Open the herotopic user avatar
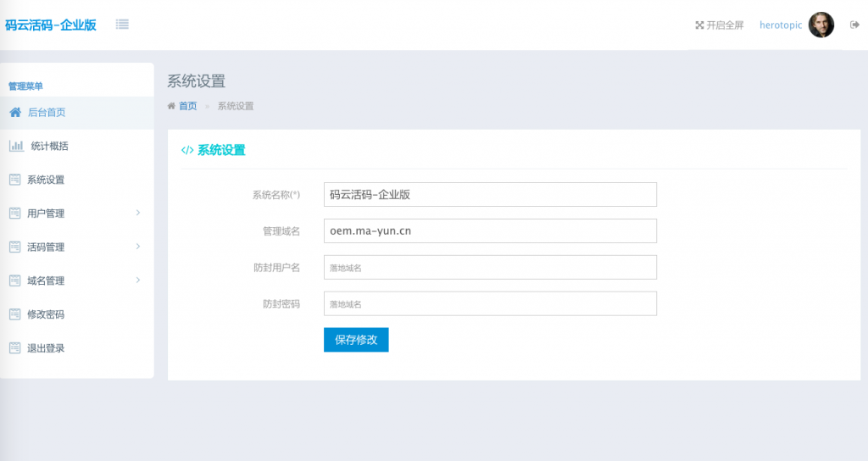The height and width of the screenshot is (461, 868). (x=821, y=25)
